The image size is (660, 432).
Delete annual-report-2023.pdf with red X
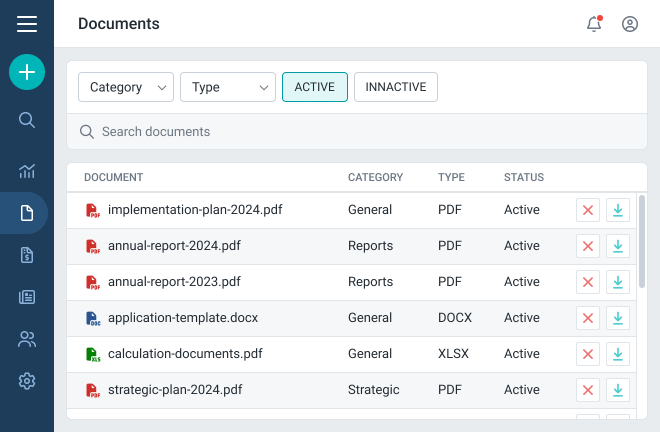coord(588,282)
